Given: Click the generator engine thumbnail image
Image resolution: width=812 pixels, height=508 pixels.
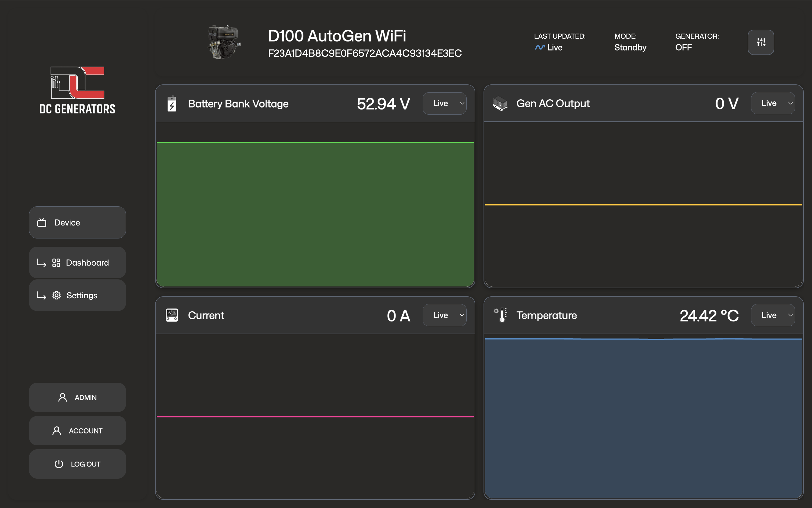Looking at the screenshot, I should [x=224, y=42].
